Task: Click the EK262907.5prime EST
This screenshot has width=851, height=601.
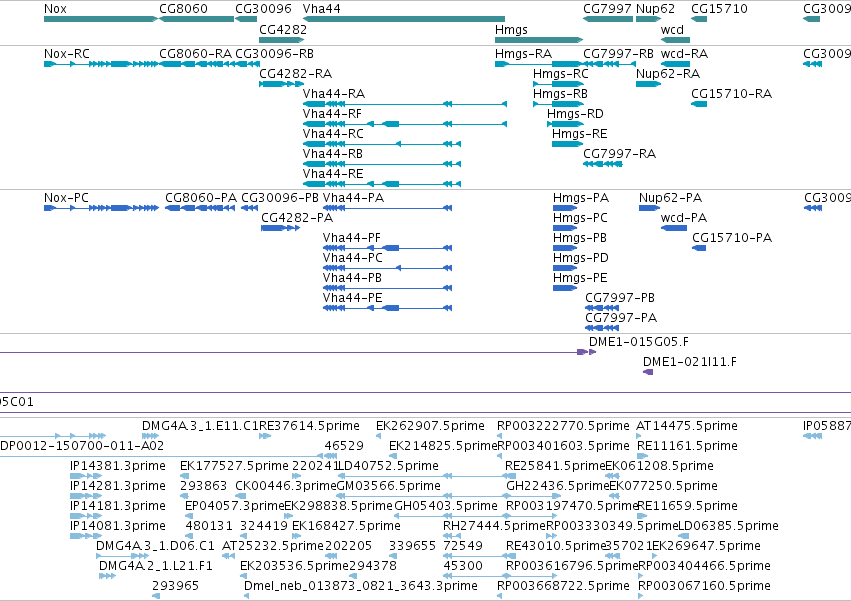Action: click(380, 436)
